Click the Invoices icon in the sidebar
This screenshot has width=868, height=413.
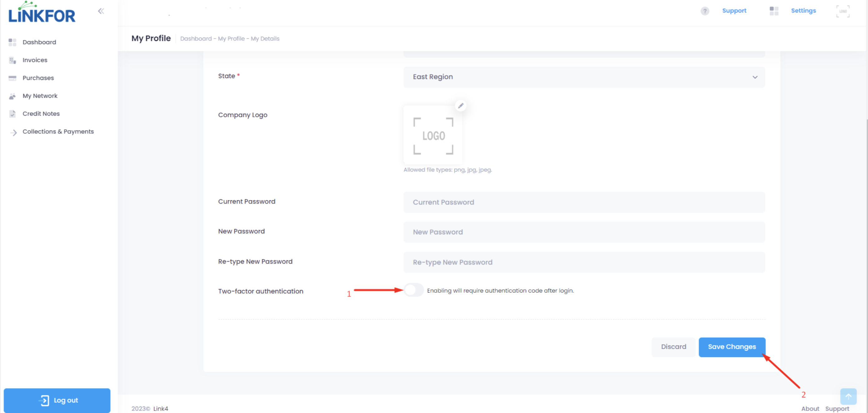pyautogui.click(x=12, y=60)
